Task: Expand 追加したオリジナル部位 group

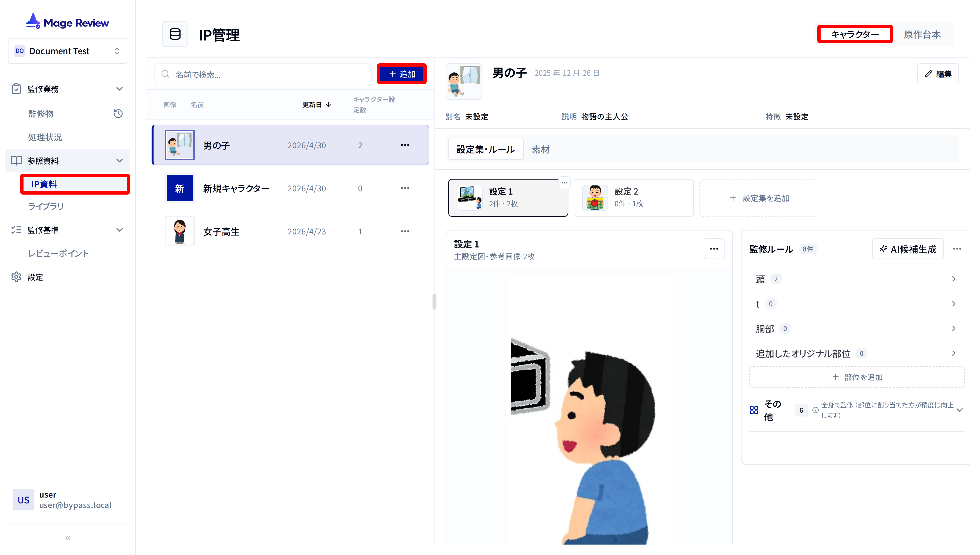Action: click(x=857, y=353)
